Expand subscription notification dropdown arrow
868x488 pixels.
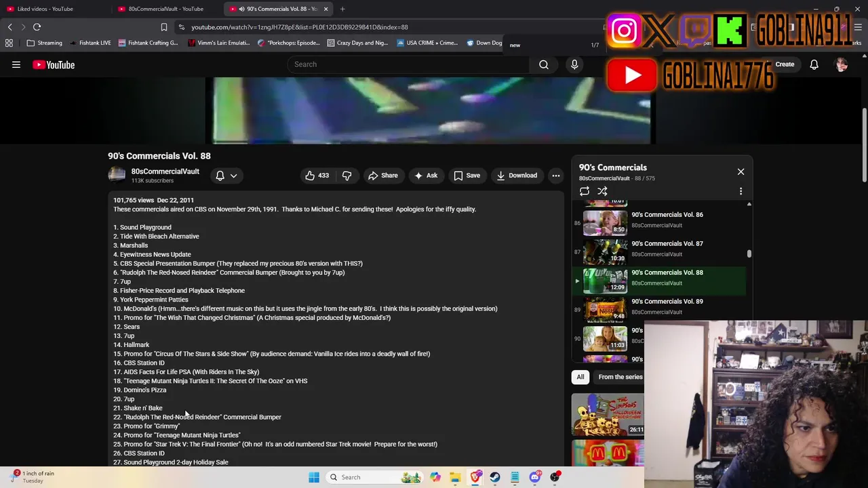pos(233,176)
